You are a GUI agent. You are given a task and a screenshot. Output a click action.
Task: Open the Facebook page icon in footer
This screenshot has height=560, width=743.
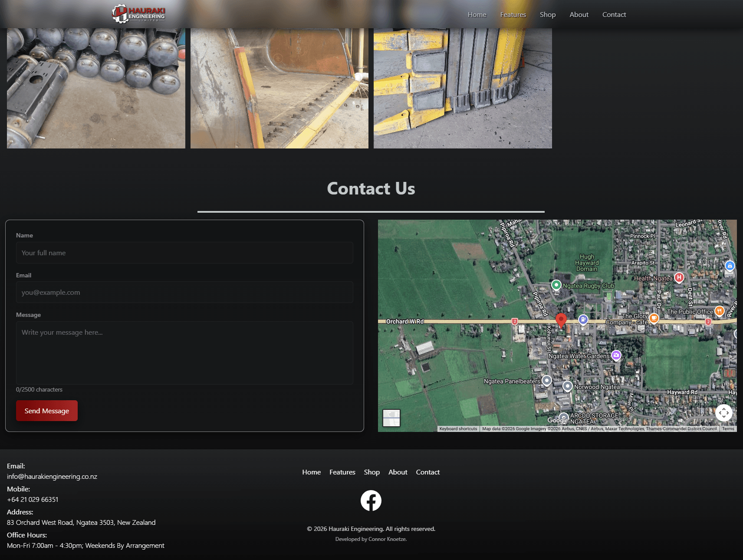pyautogui.click(x=371, y=501)
